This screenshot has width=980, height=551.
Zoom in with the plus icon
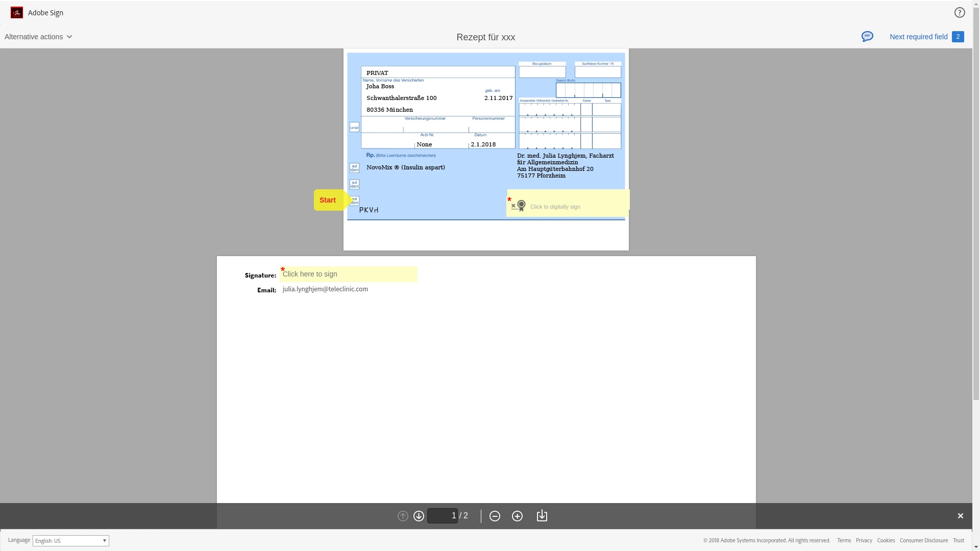tap(517, 516)
